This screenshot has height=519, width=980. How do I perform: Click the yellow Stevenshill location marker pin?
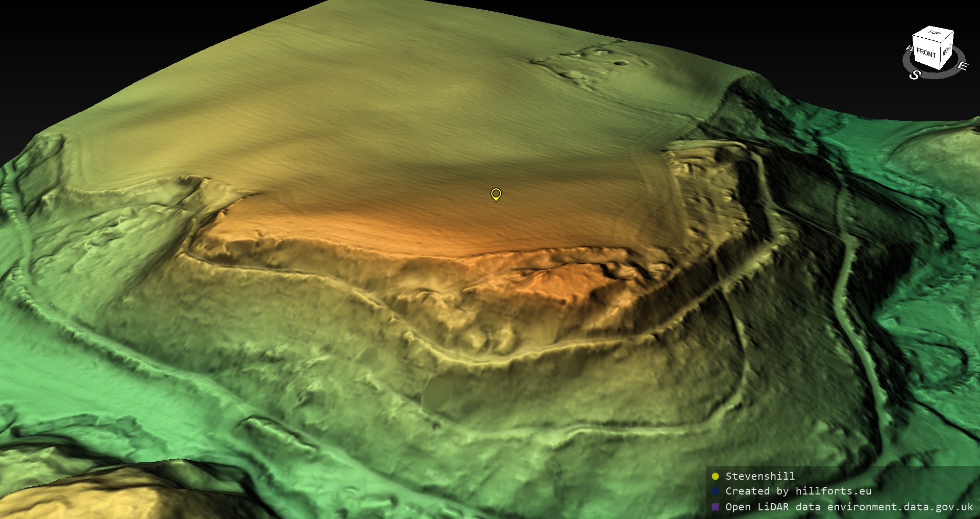496,194
